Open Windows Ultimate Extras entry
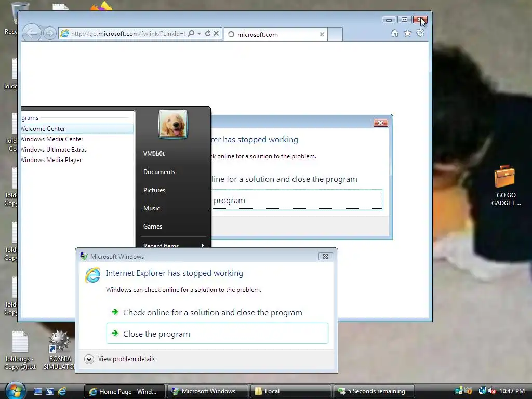 pyautogui.click(x=77, y=150)
